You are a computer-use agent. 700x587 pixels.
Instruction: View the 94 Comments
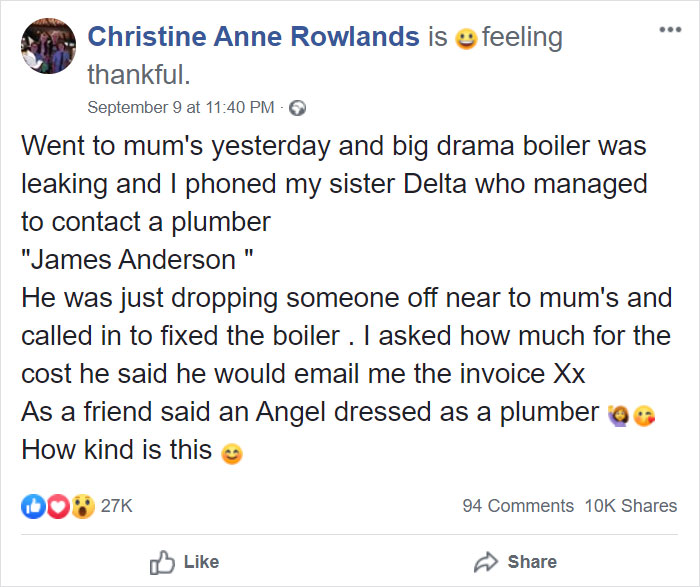pyautogui.click(x=518, y=507)
